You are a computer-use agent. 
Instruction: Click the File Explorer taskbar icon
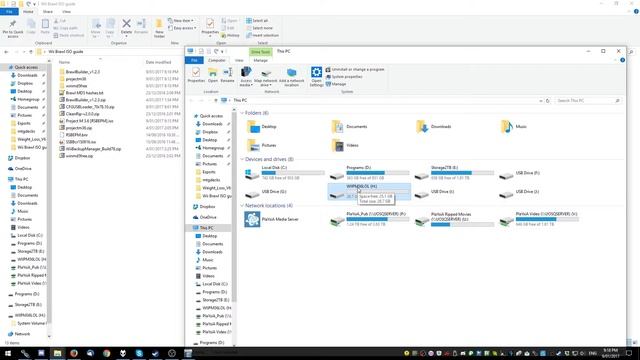(x=57, y=353)
